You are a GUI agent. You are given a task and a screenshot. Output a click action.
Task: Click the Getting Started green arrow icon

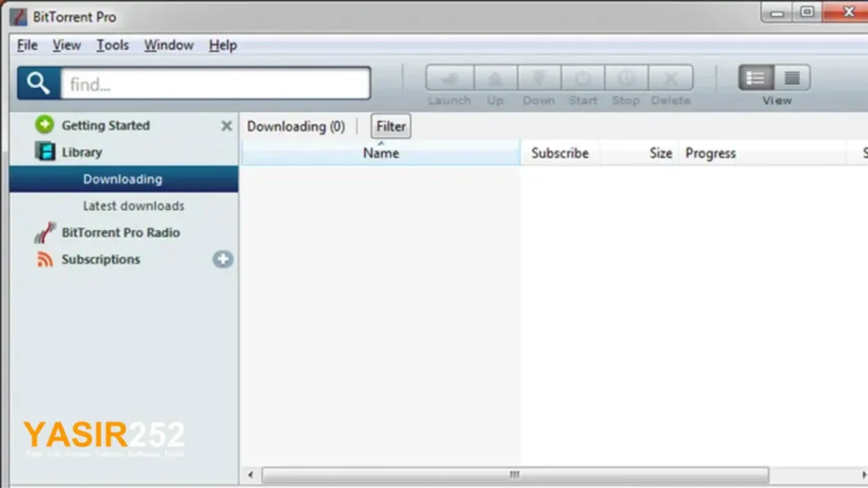pyautogui.click(x=45, y=125)
